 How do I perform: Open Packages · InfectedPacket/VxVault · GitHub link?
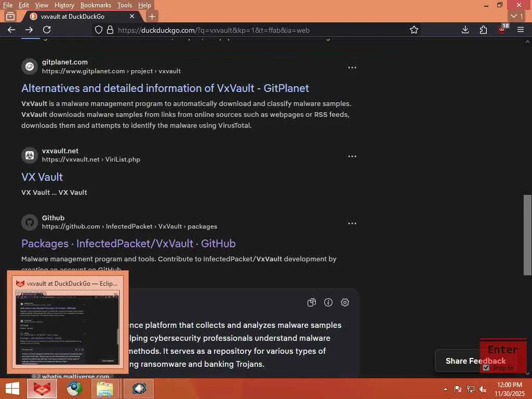click(128, 244)
